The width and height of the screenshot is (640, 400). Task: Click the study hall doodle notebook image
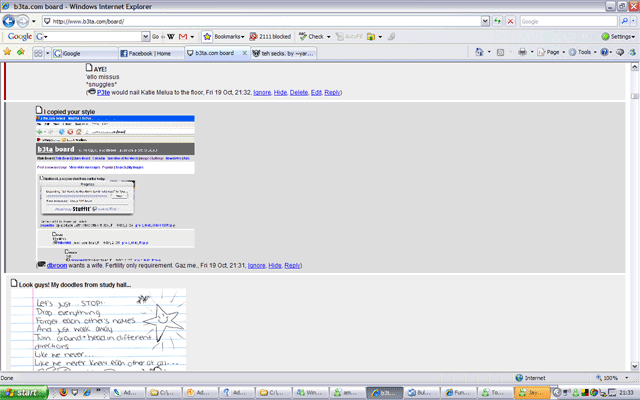click(98, 329)
